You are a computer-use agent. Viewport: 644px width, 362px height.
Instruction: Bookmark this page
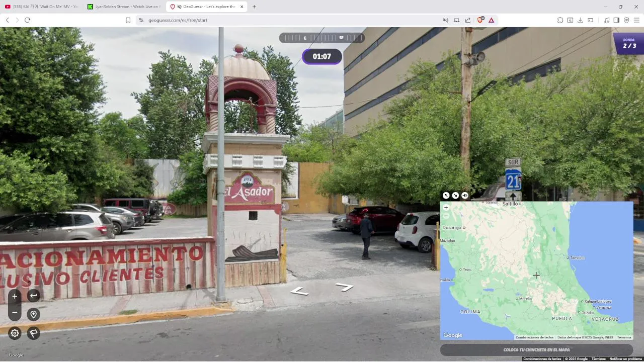pos(128,20)
